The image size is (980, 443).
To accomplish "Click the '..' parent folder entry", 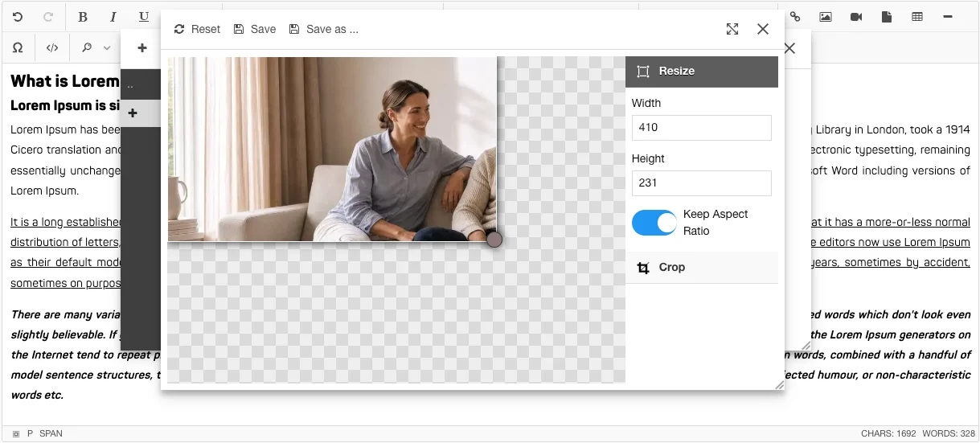I will click(131, 84).
